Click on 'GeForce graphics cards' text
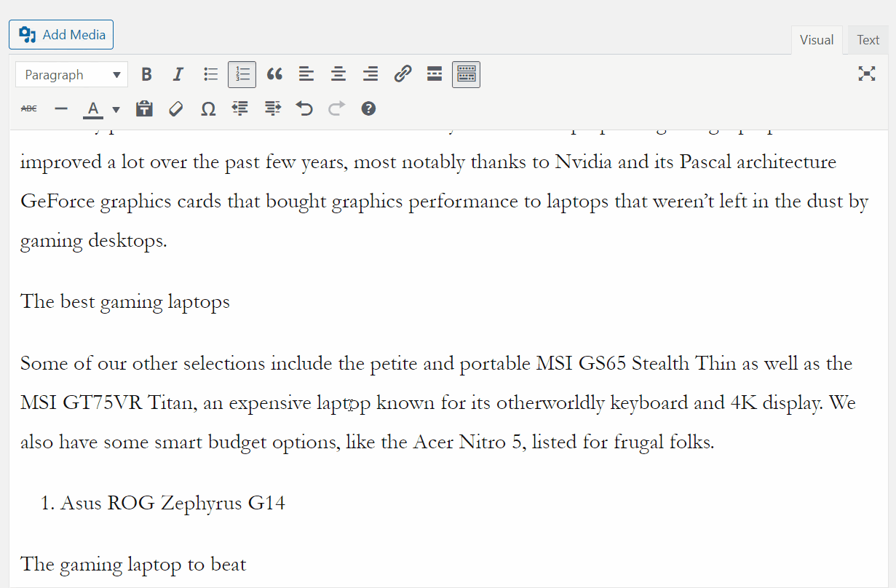Viewport: 896px width, 588px height. pyautogui.click(x=121, y=202)
